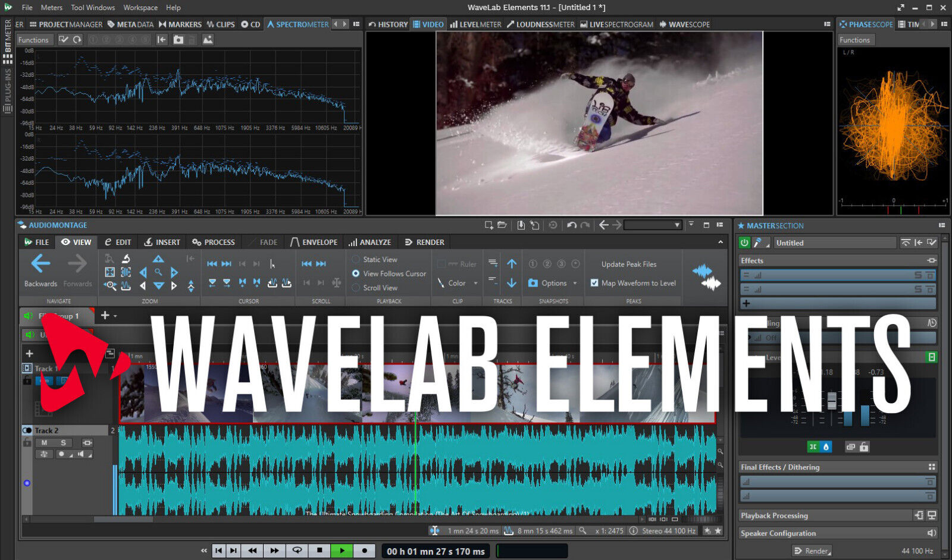Click the Untitled preset name field
Viewport: 952px width, 560px height.
point(835,243)
